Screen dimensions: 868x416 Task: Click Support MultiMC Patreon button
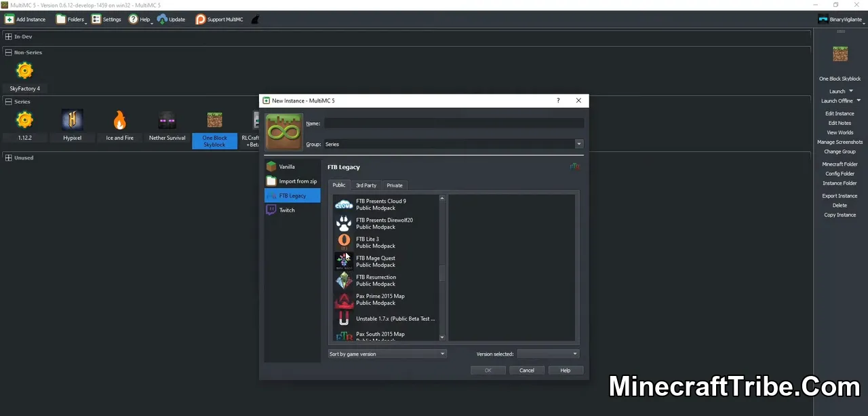click(219, 19)
